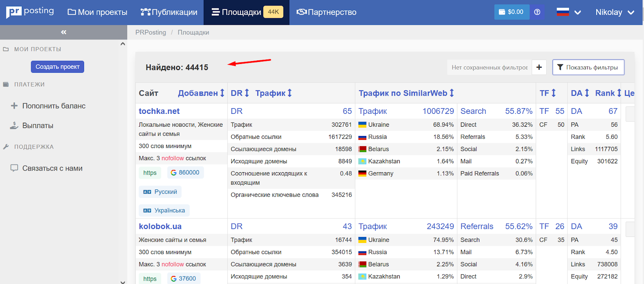This screenshot has width=644, height=284.
Task: Click the 44K badge next to Площадки
Action: click(x=273, y=12)
